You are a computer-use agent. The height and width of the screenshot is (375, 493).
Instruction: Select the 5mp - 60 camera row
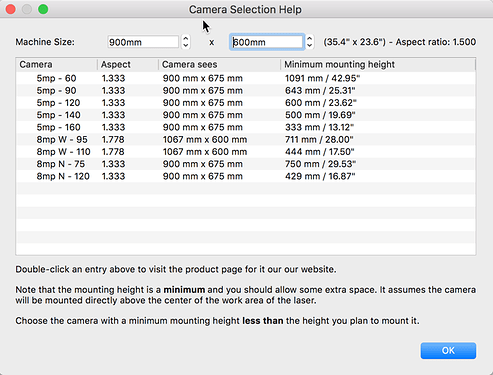pos(246,78)
